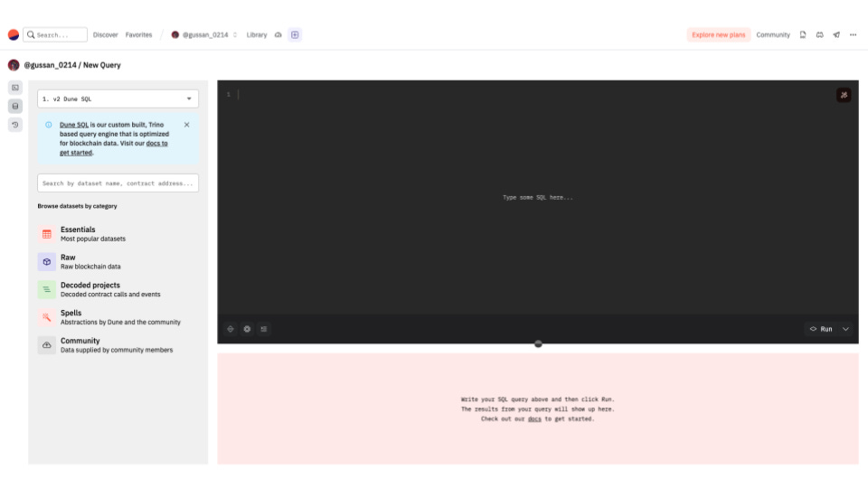Open the Library page

pos(256,35)
